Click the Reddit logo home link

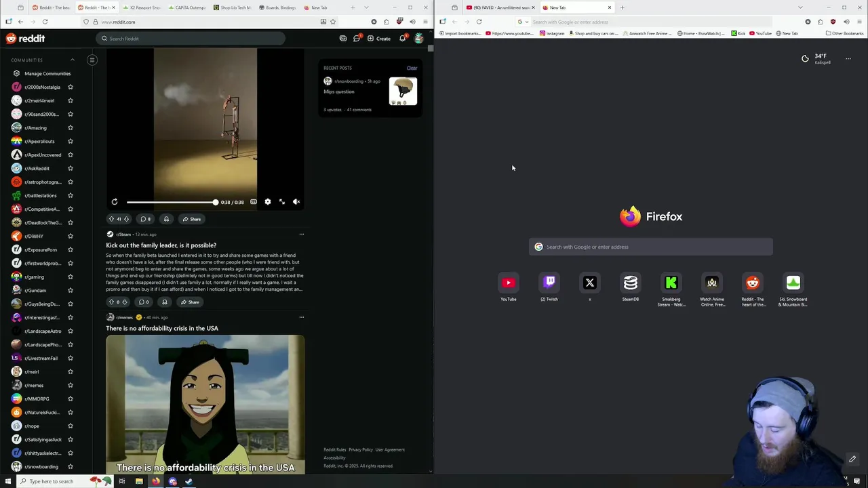click(26, 39)
